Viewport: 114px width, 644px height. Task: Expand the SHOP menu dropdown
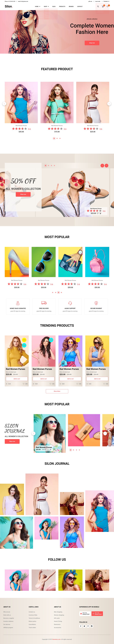point(46,6)
